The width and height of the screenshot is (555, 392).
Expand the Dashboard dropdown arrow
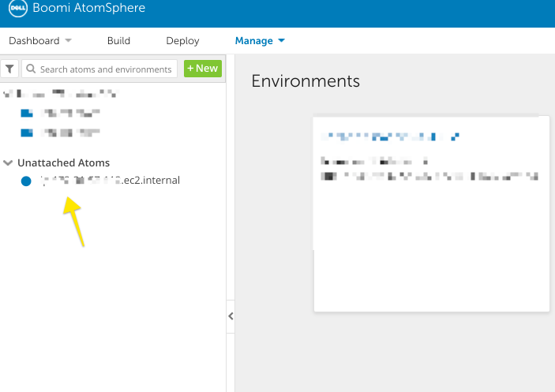click(x=69, y=40)
